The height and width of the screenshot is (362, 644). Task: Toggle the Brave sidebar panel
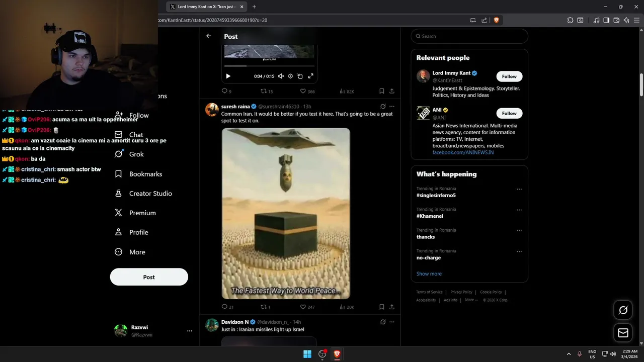point(606,20)
